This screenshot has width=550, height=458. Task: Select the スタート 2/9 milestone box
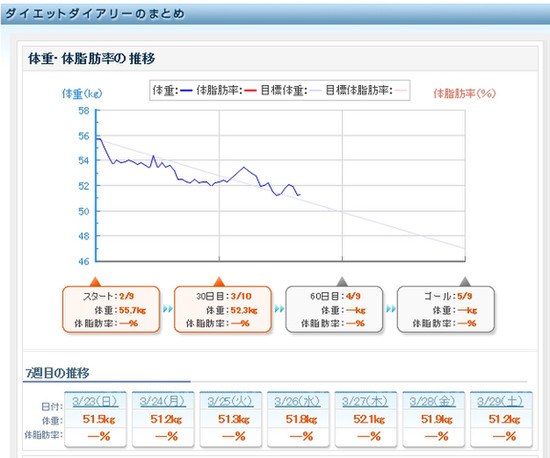coord(111,309)
